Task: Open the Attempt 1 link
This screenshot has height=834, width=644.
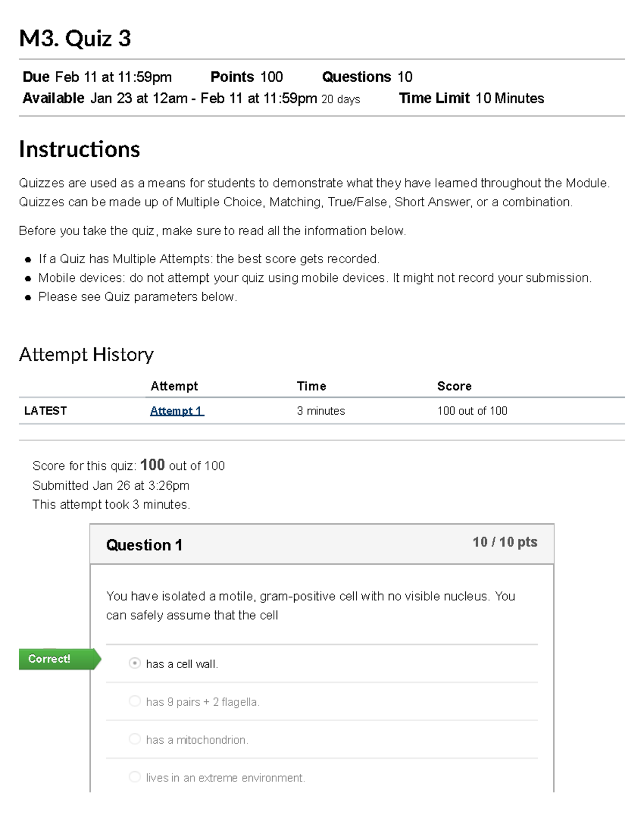Action: (x=177, y=411)
